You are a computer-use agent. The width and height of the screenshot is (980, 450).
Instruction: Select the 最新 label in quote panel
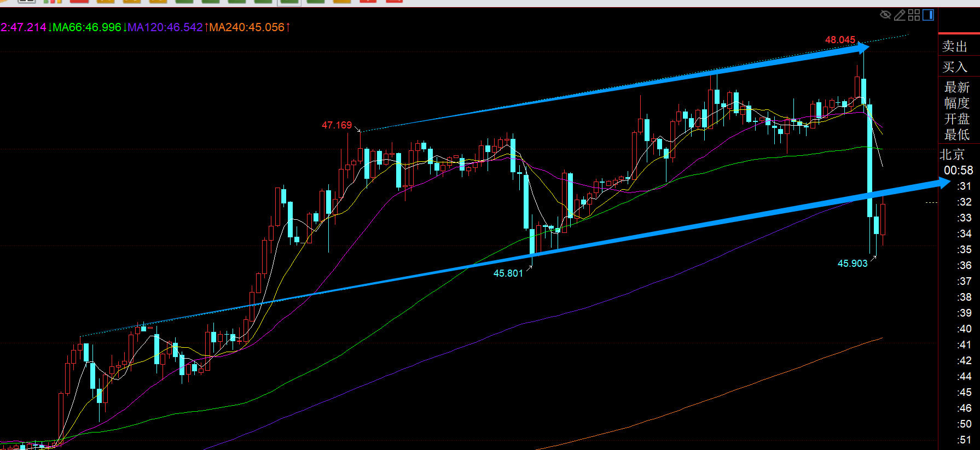pyautogui.click(x=956, y=87)
